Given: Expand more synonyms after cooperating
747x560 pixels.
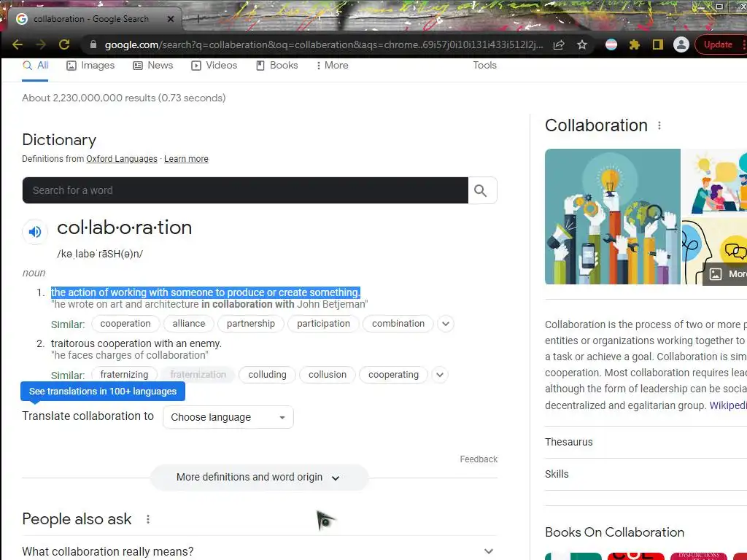Looking at the screenshot, I should 440,375.
